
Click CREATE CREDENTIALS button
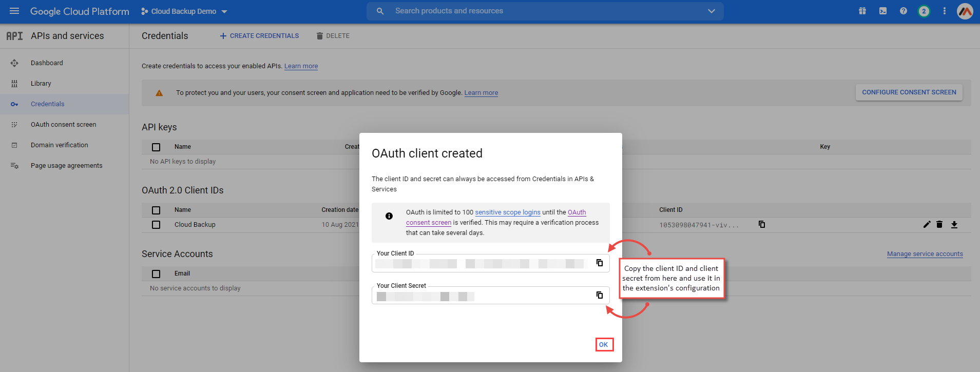tap(259, 36)
